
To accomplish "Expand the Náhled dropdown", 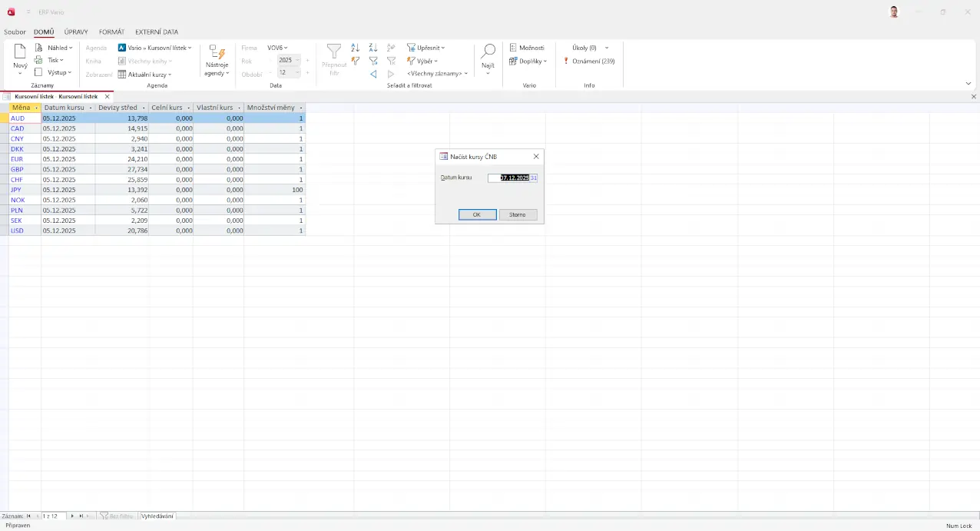I will point(59,48).
